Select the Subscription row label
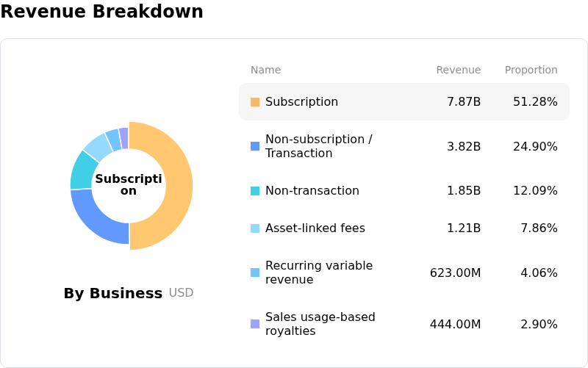 point(301,102)
